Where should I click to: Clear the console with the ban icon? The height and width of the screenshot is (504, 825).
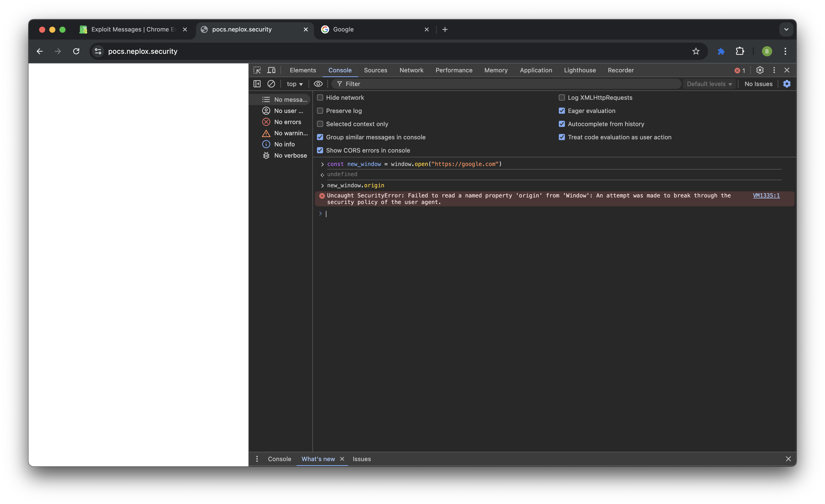tap(271, 84)
